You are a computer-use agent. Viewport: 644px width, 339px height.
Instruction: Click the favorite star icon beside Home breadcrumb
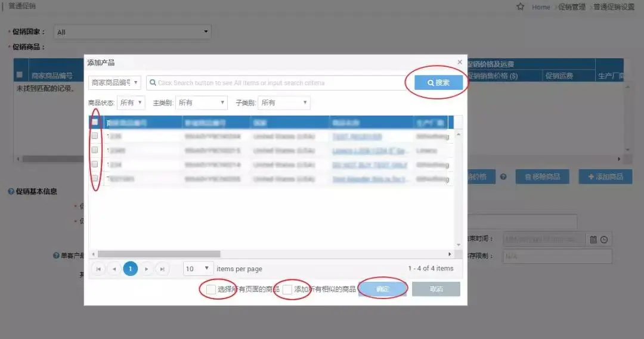(x=521, y=7)
